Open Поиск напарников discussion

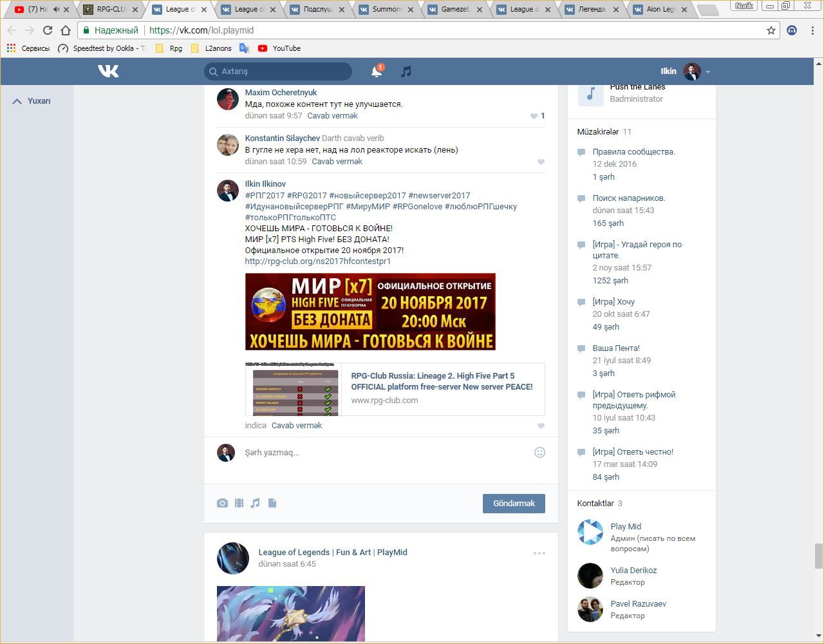[x=629, y=198]
